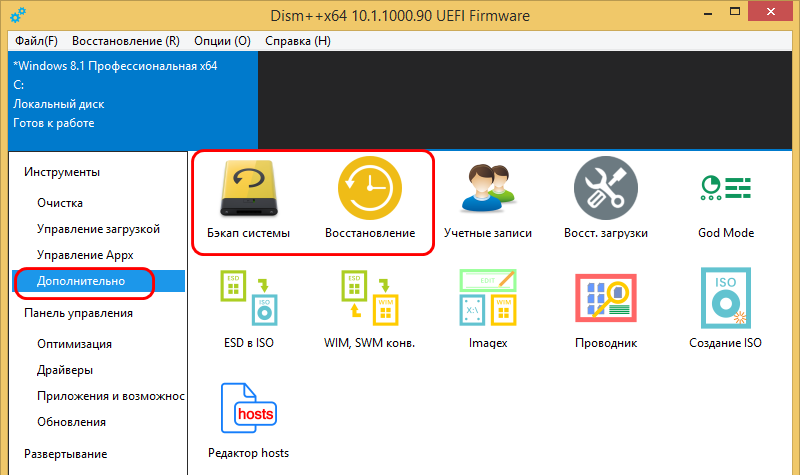Open the Проводник explorer tool
This screenshot has width=800, height=475.
coord(606,310)
